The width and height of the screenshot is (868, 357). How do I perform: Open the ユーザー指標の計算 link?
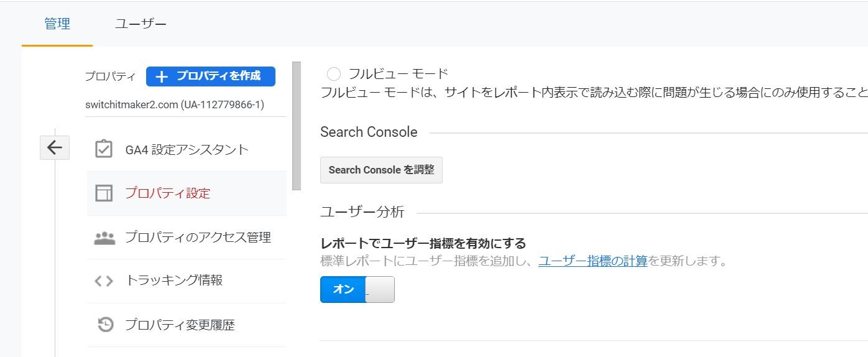point(593,261)
